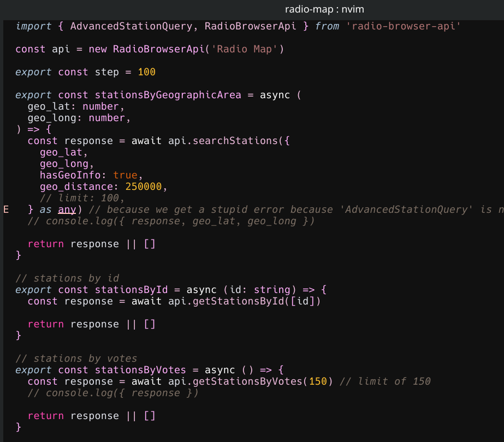Click the 'Radio Map' string literal
The image size is (504, 442).
coord(244,49)
